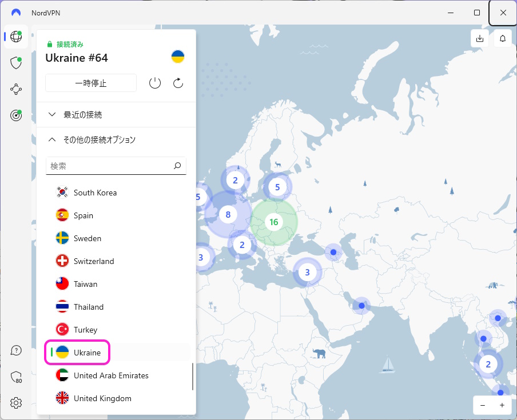Click the full 5 cluster over the Baltics

click(x=277, y=187)
